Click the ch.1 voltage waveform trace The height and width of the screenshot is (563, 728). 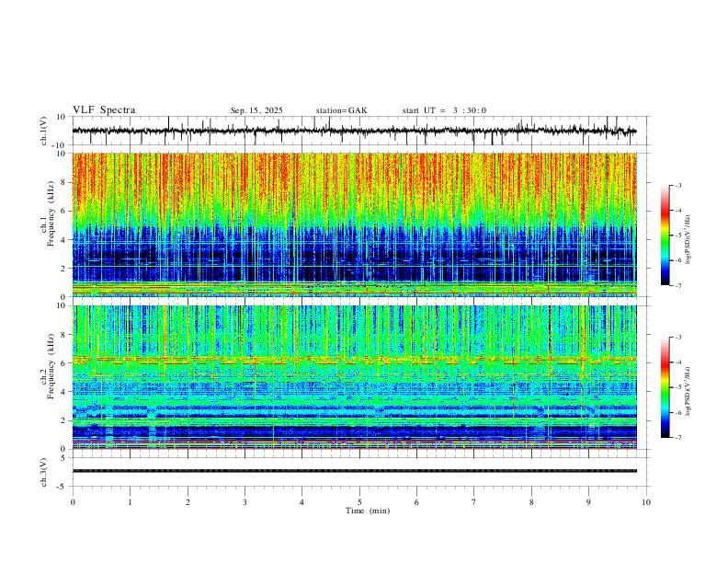pos(354,131)
